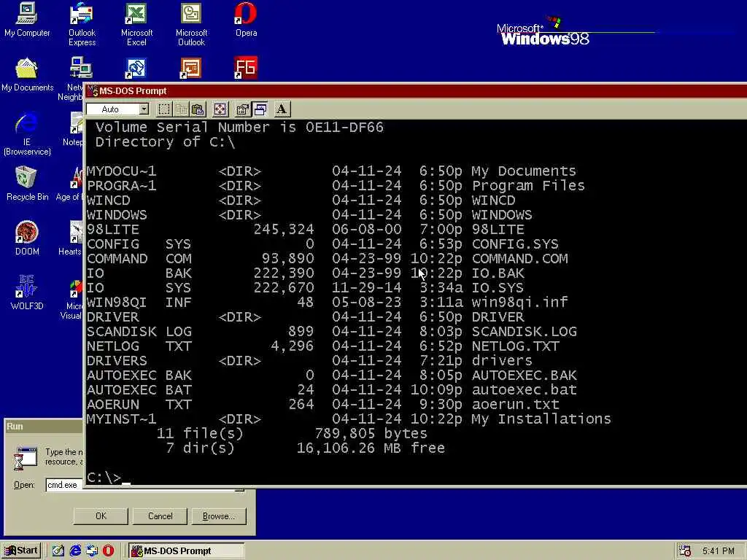The image size is (747, 560).
Task: Launch Opera from quick launch bar
Action: [109, 551]
